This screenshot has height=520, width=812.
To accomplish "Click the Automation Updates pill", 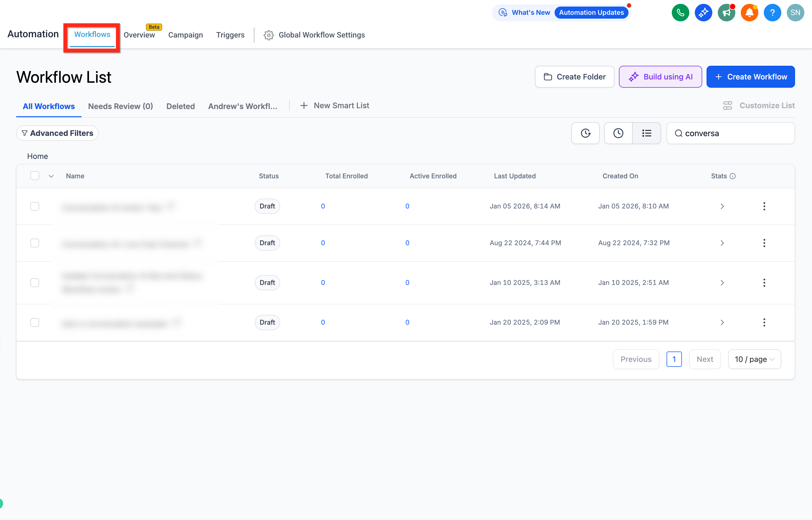I will coord(591,13).
